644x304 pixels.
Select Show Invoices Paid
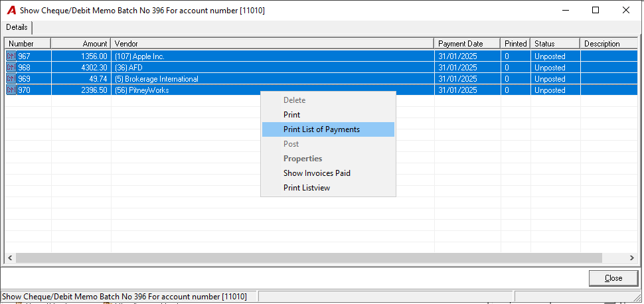[x=328, y=173]
